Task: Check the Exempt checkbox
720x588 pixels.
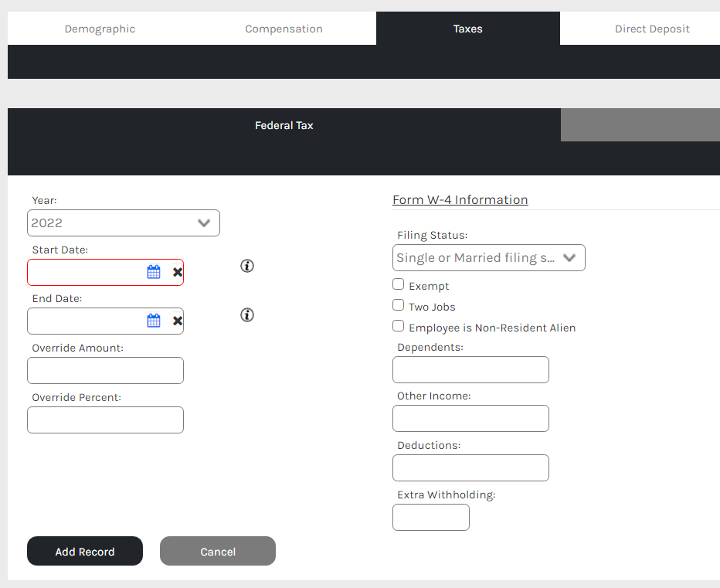Action: click(x=398, y=284)
